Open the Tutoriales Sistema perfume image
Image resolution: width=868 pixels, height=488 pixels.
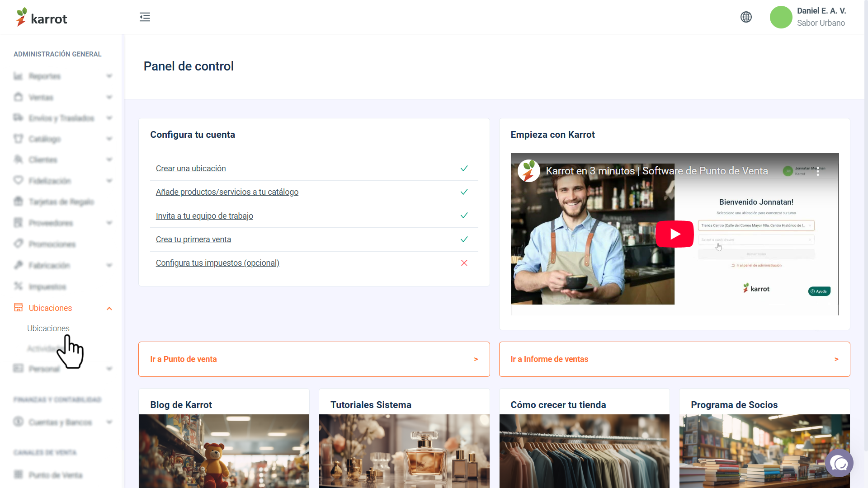point(404,451)
